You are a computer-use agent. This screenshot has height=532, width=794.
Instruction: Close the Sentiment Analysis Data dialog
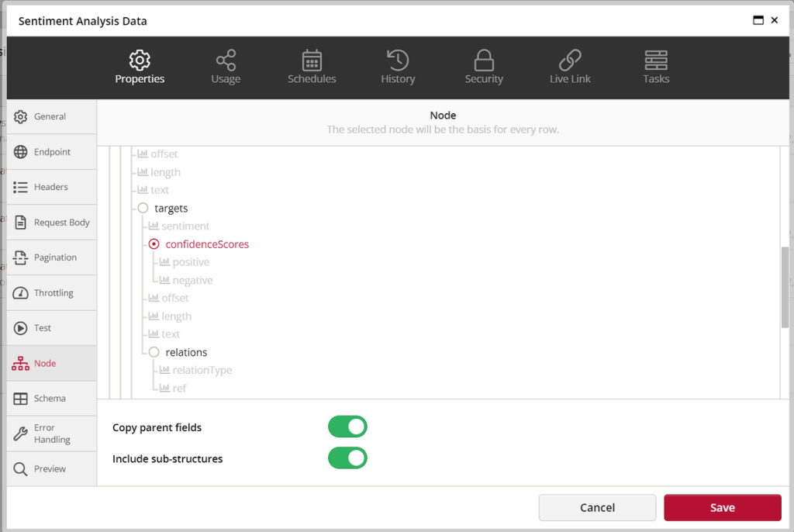coord(775,20)
